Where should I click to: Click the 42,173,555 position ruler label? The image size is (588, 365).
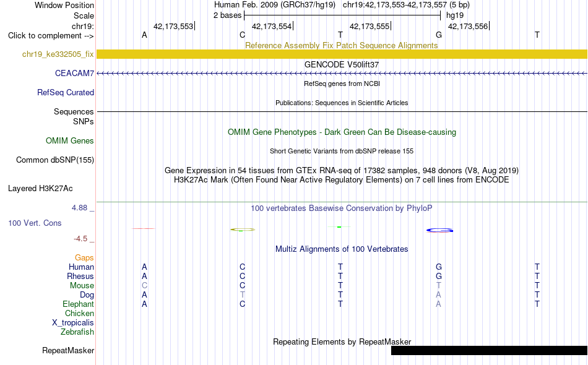pyautogui.click(x=370, y=27)
